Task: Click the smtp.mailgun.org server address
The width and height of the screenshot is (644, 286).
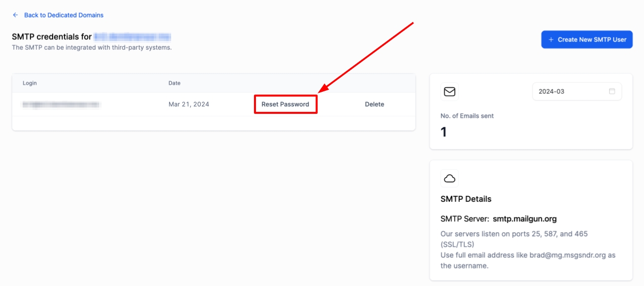Action: pyautogui.click(x=525, y=219)
